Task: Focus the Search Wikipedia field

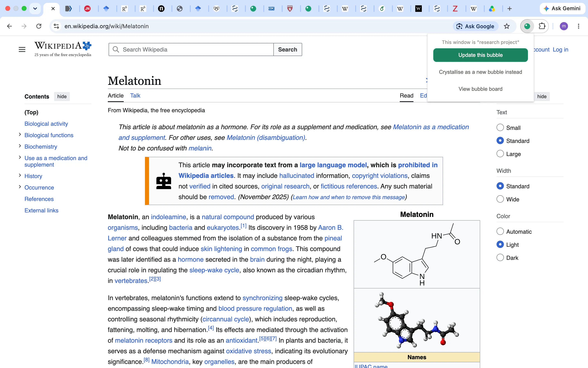Action: click(191, 50)
